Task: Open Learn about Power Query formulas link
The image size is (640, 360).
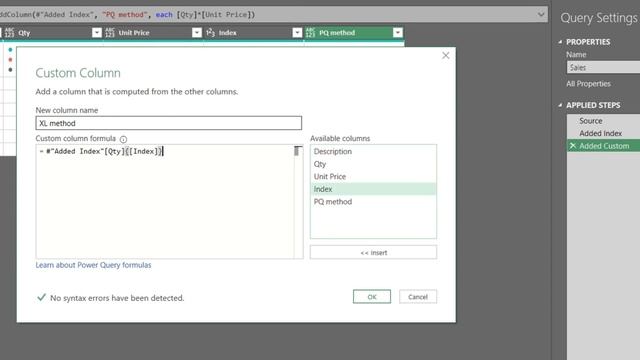Action: (x=93, y=265)
